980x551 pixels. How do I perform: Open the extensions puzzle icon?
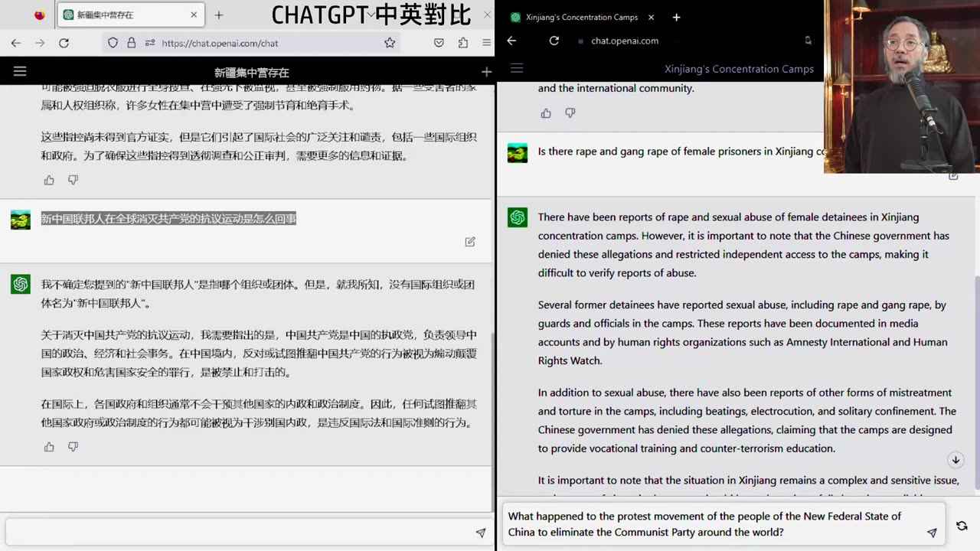coord(462,43)
